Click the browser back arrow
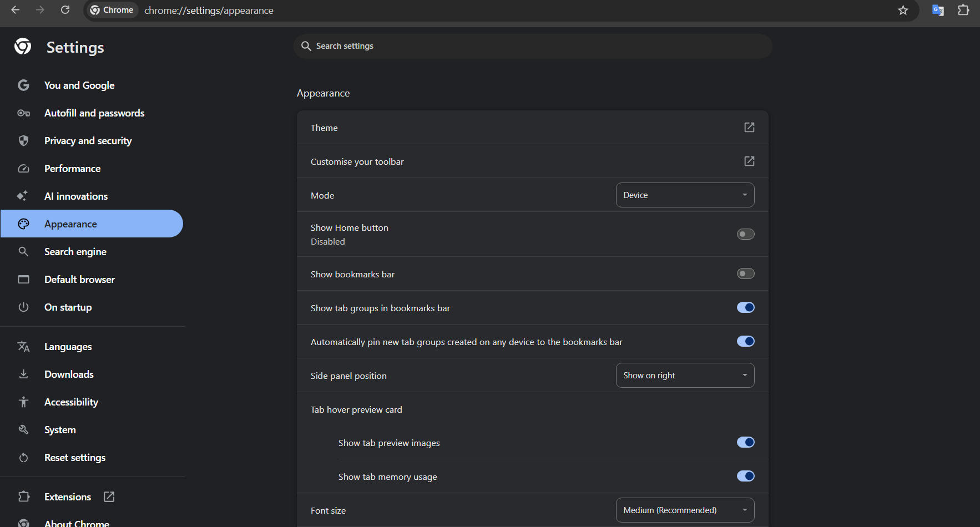The image size is (980, 527). point(16,10)
